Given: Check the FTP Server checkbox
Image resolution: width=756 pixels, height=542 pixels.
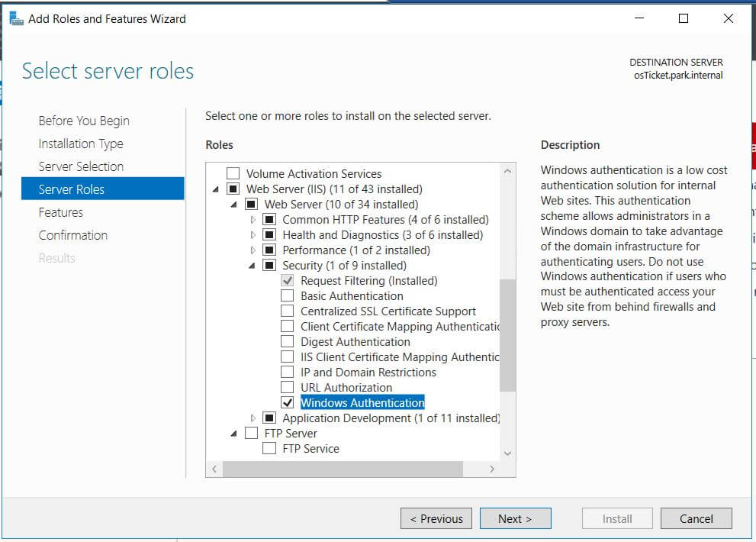Looking at the screenshot, I should tap(251, 434).
